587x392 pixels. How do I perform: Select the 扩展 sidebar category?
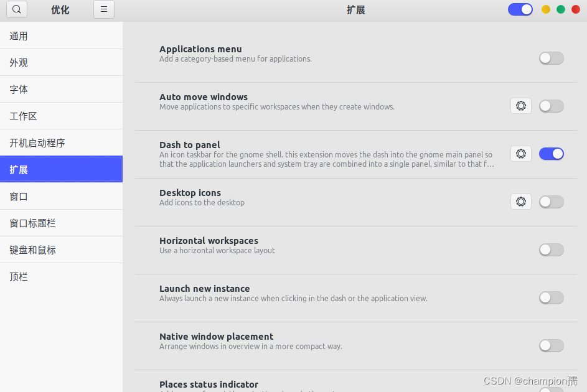[x=62, y=169]
